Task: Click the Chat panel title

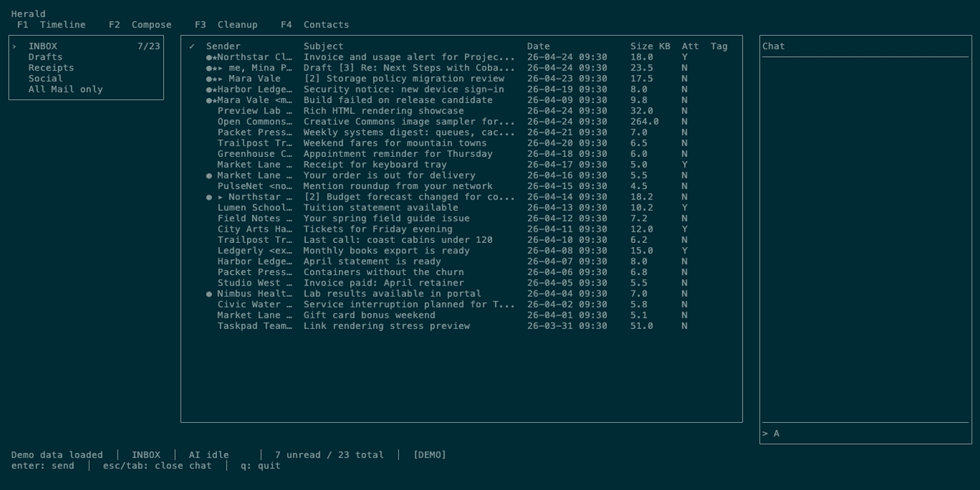Action: pos(773,47)
